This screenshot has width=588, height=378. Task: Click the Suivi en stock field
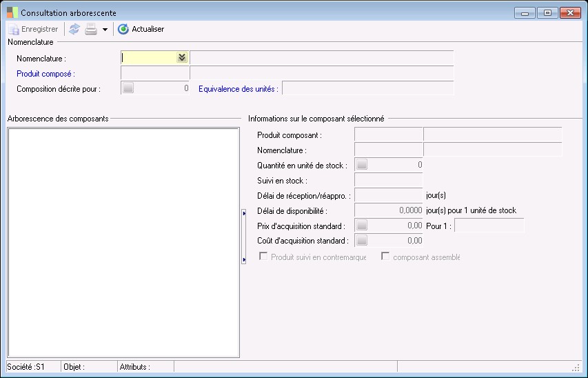coord(389,180)
